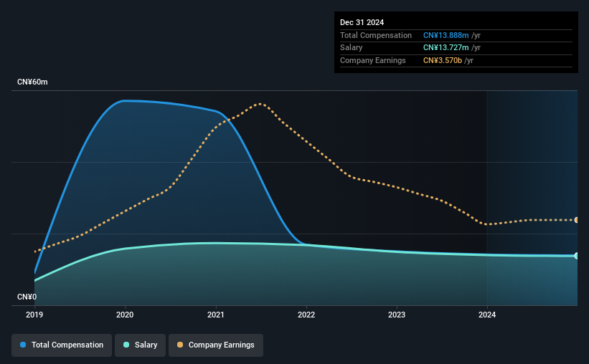The height and width of the screenshot is (364, 589).
Task: Click the Salary tooltip row label
Action: 352,48
